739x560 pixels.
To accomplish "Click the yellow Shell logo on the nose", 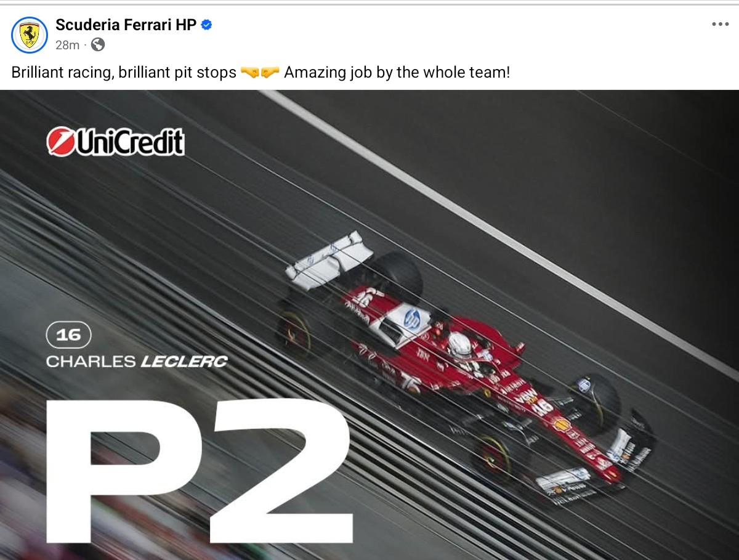I will click(x=562, y=424).
